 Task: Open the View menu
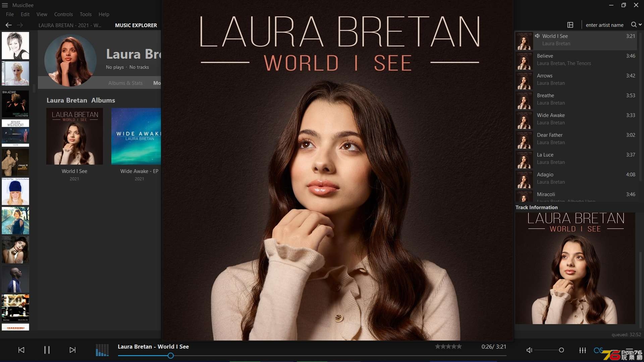(42, 14)
